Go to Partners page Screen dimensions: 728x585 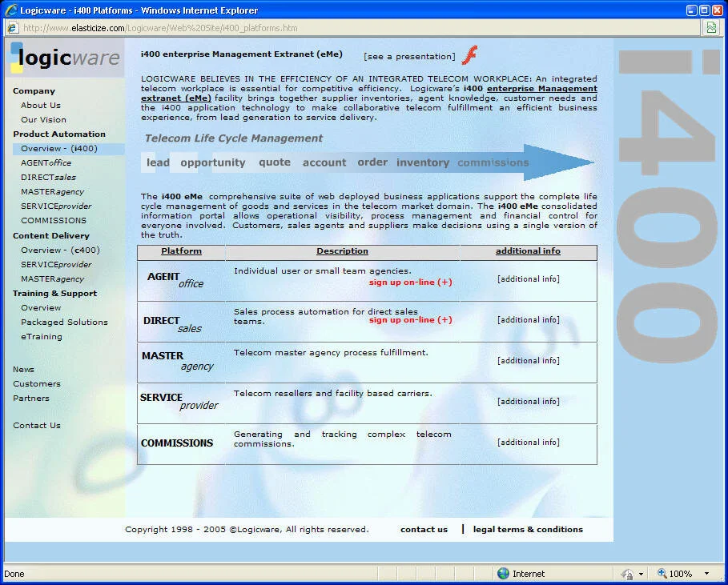(31, 398)
